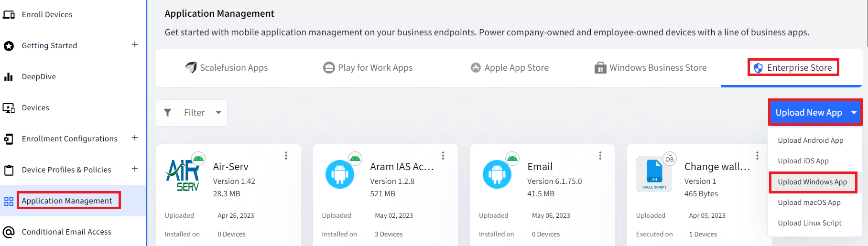Click the Aram IAS Ac… app title
The image size is (868, 246).
tap(402, 167)
